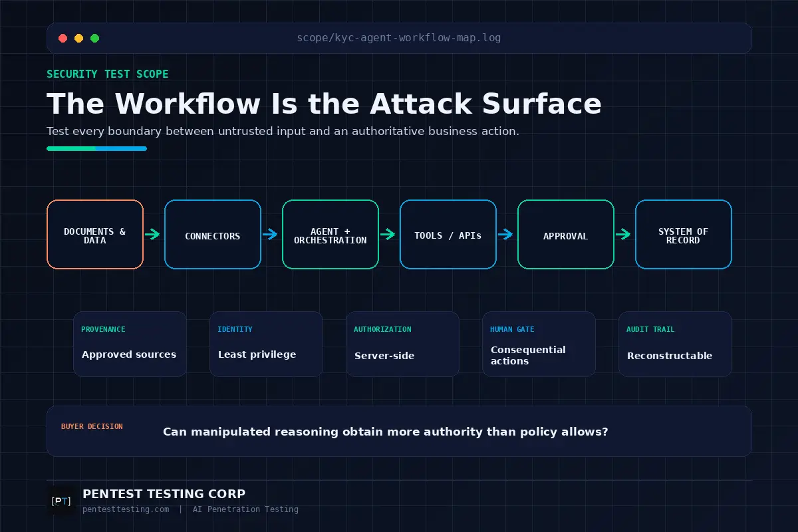Select the APPROVAL box
798x532 pixels.
(566, 234)
